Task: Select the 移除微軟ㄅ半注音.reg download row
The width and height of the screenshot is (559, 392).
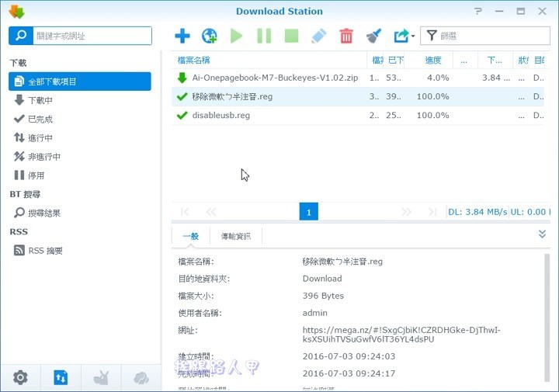Action: (x=358, y=96)
